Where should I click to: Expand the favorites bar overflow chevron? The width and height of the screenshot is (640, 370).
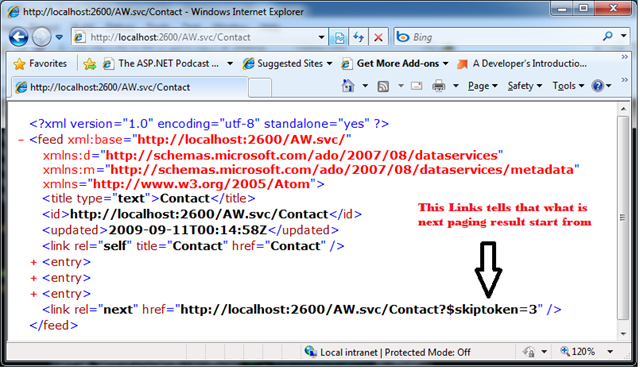(624, 57)
